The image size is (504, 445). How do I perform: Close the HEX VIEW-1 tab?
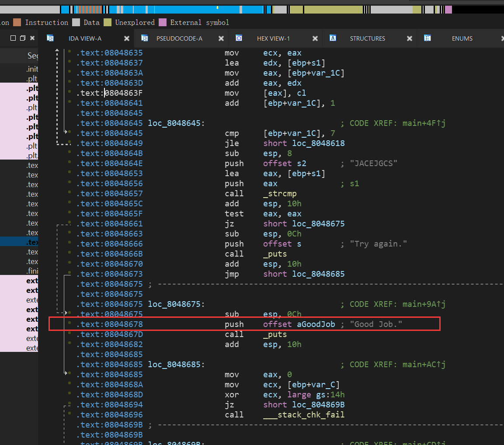pyautogui.click(x=315, y=38)
